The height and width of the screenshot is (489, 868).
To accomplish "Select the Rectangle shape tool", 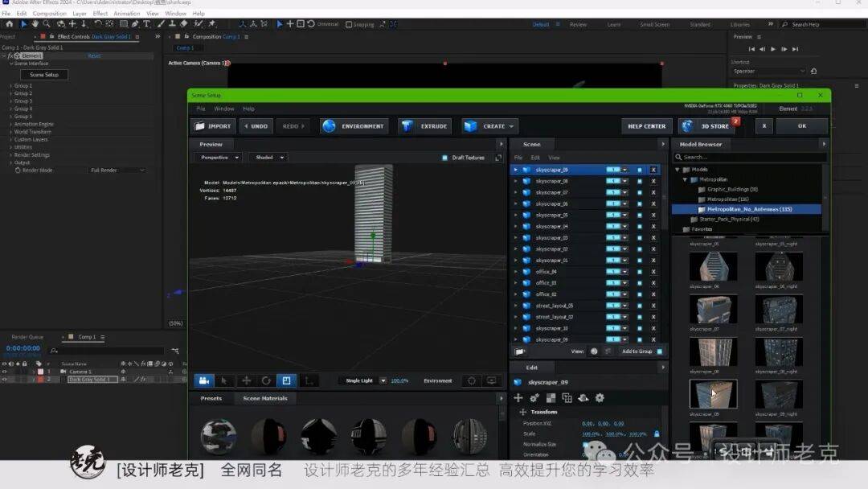I will [x=124, y=24].
